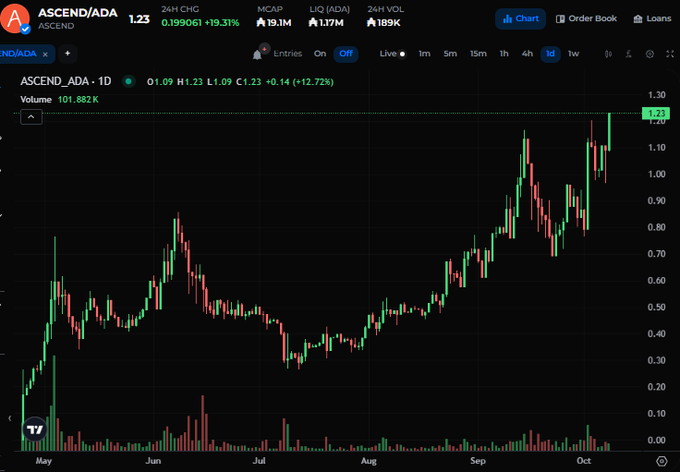Image resolution: width=680 pixels, height=472 pixels.
Task: Add a new chart tab
Action: click(67, 53)
